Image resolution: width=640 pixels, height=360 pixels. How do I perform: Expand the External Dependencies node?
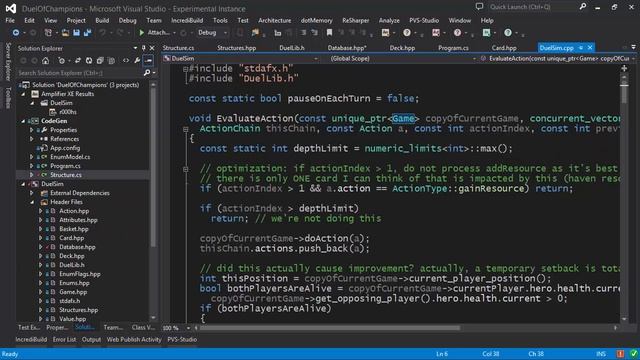pos(31,193)
